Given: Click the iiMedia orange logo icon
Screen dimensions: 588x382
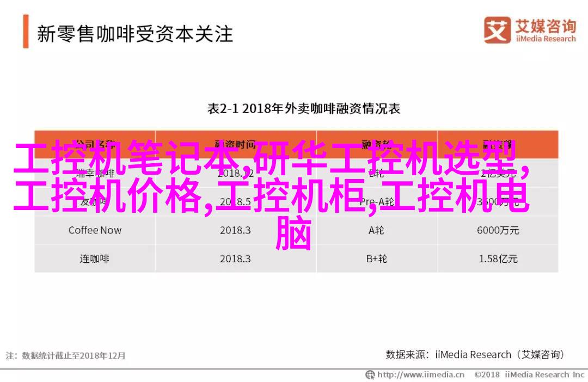Looking at the screenshot, I should coord(497,30).
